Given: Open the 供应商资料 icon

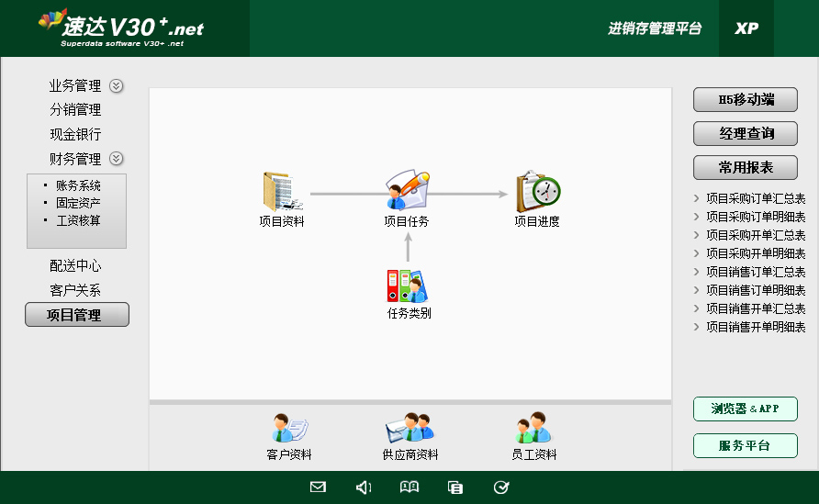Looking at the screenshot, I should click(x=409, y=430).
